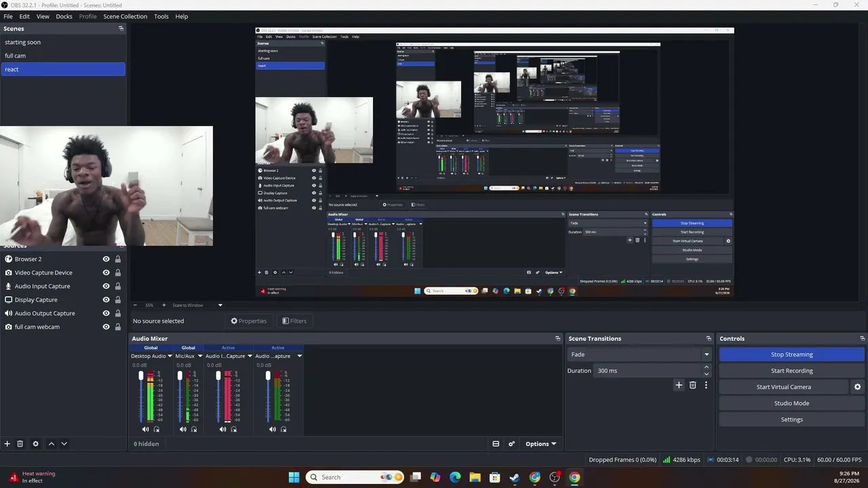Viewport: 868px width, 488px height.
Task: Undock the Controls panel
Action: point(863,338)
